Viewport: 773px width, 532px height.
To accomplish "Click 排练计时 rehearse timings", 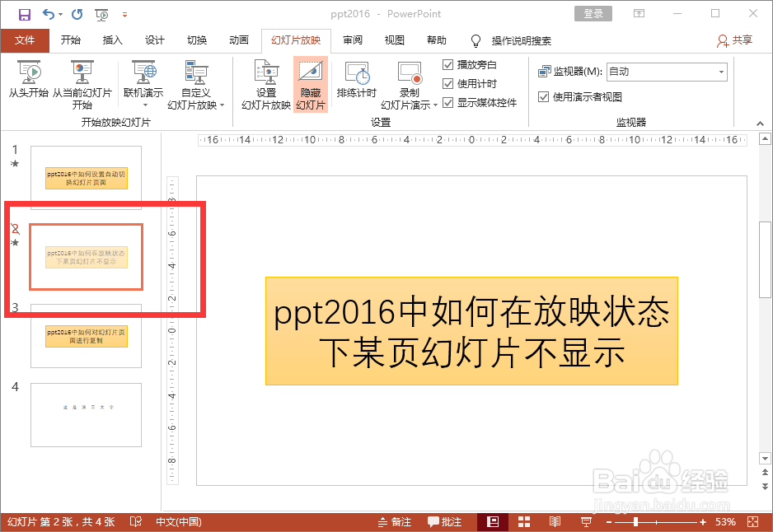I will click(357, 79).
